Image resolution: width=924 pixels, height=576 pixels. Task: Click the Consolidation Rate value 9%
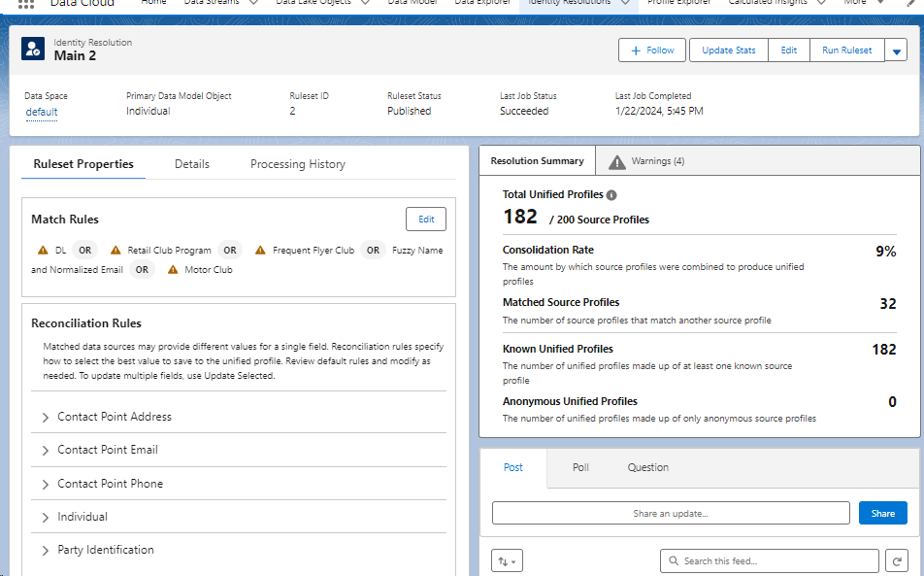click(x=886, y=252)
